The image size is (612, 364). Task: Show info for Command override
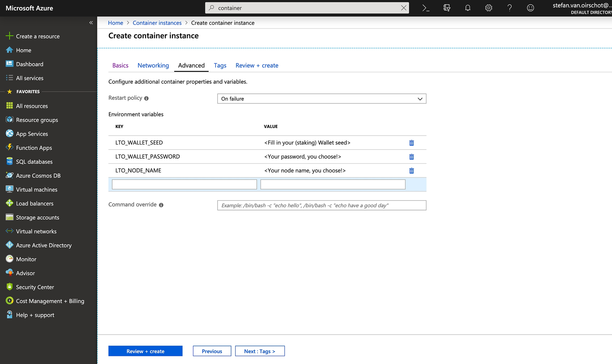pyautogui.click(x=161, y=205)
